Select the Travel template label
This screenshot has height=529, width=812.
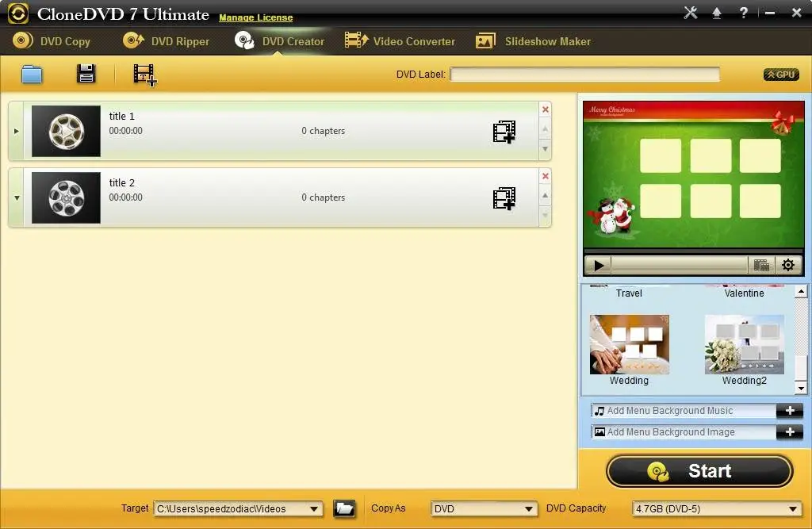[629, 293]
